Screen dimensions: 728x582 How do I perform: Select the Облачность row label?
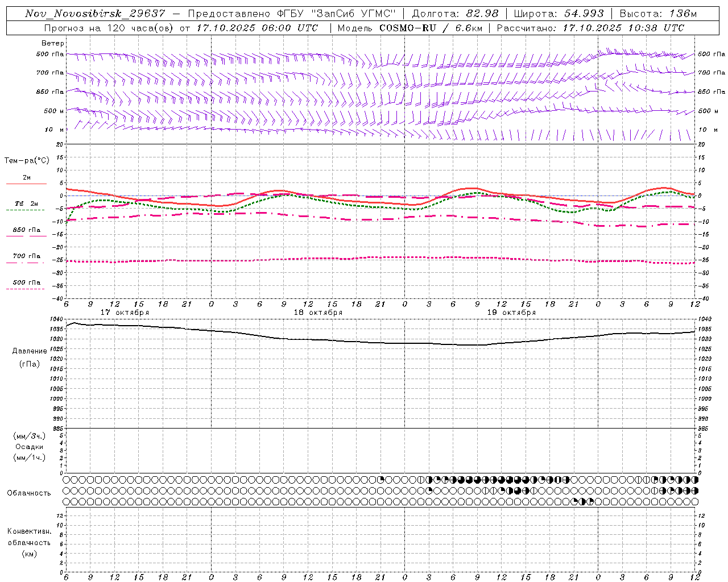(x=29, y=493)
